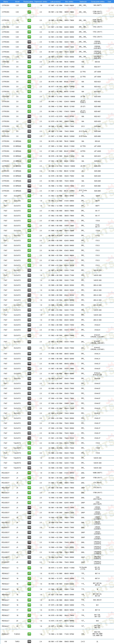The height and width of the screenshot is (644, 114).
Task: Click engine code 'M22-617' cell
Action: (98, 67)
